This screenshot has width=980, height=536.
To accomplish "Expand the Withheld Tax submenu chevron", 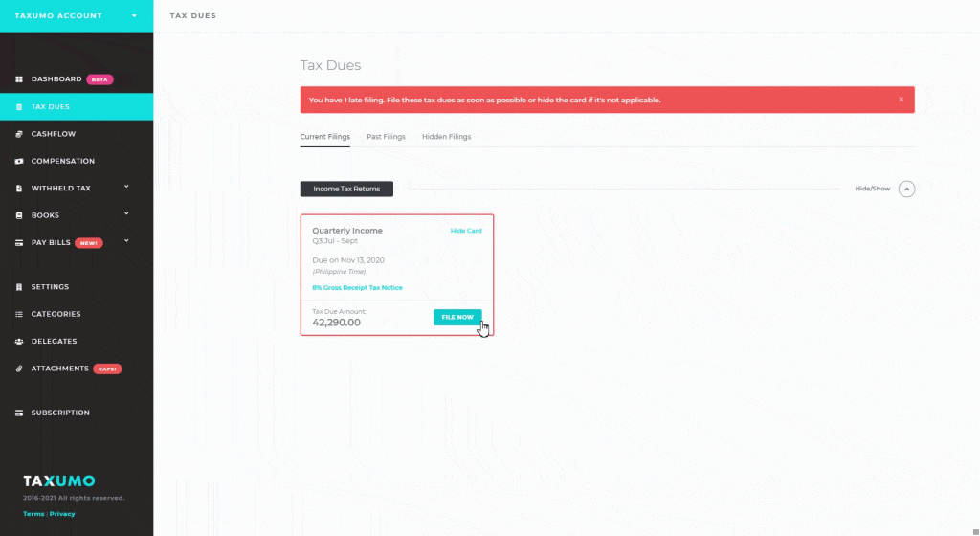I will coord(126,186).
